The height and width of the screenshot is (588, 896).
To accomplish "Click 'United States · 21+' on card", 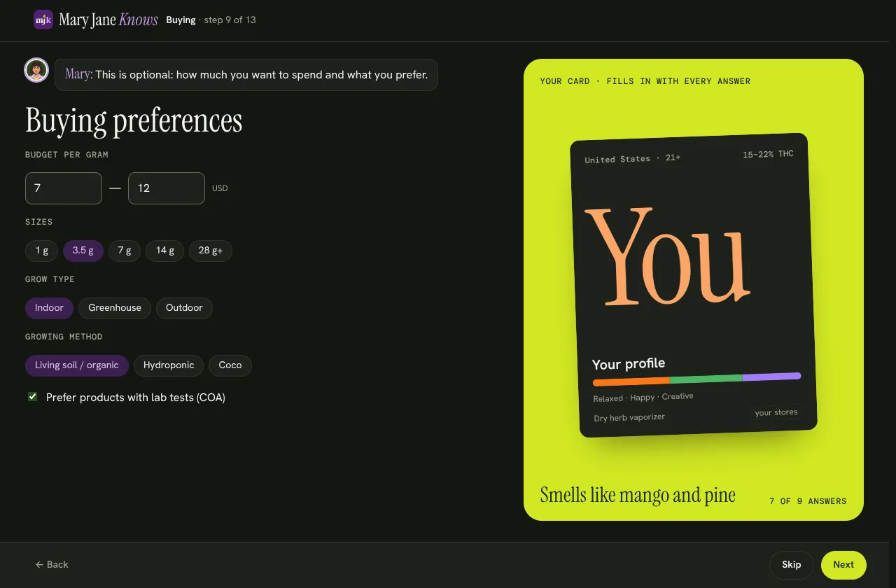I will coord(633,159).
